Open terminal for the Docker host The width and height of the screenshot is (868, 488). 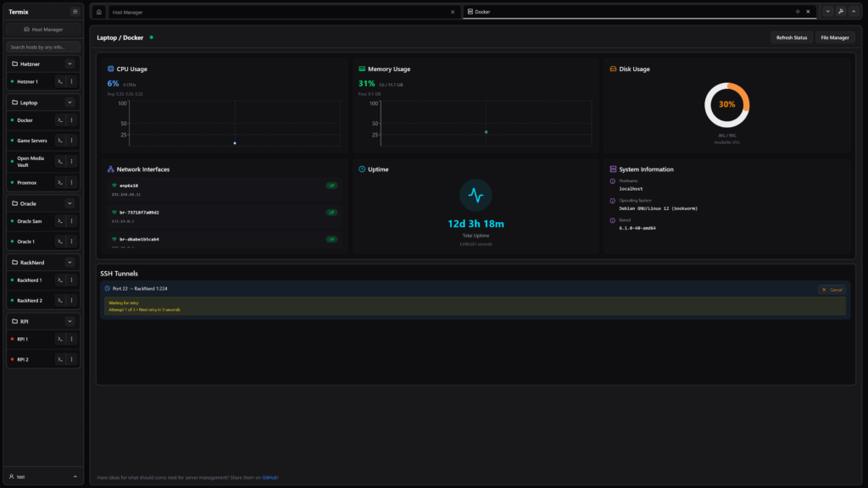pyautogui.click(x=60, y=120)
